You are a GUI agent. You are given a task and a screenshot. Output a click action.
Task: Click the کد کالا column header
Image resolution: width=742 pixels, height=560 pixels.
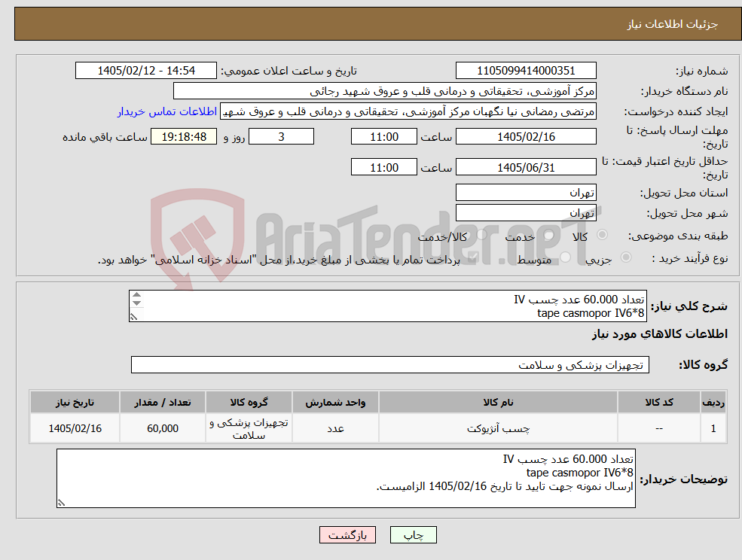[x=659, y=403]
